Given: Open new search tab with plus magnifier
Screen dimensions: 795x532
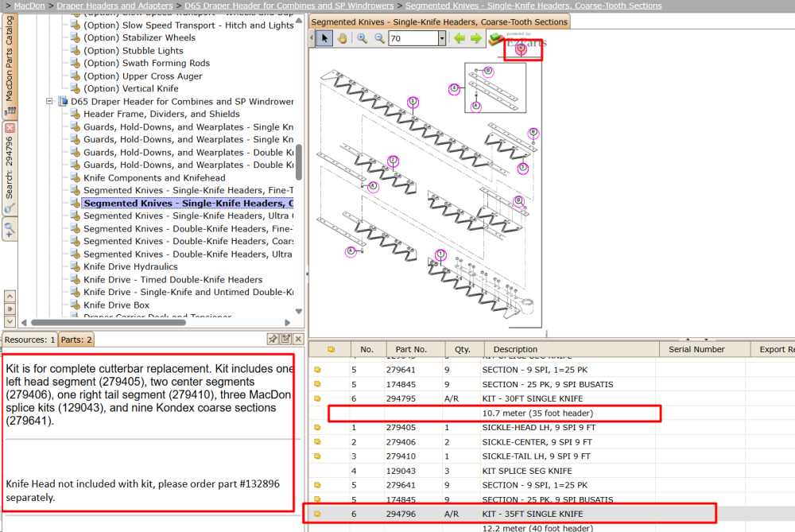Looking at the screenshot, I should [10, 229].
